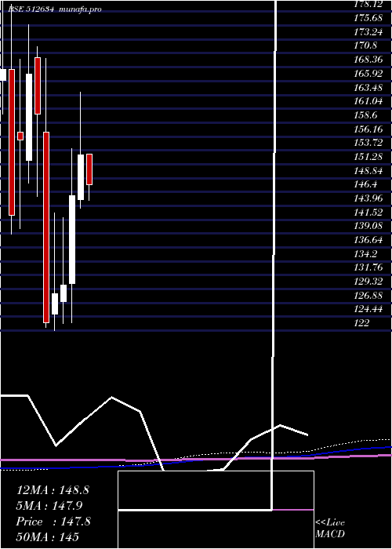Click the 124.44 price axis label
The image size is (392, 549).
(x=368, y=309)
